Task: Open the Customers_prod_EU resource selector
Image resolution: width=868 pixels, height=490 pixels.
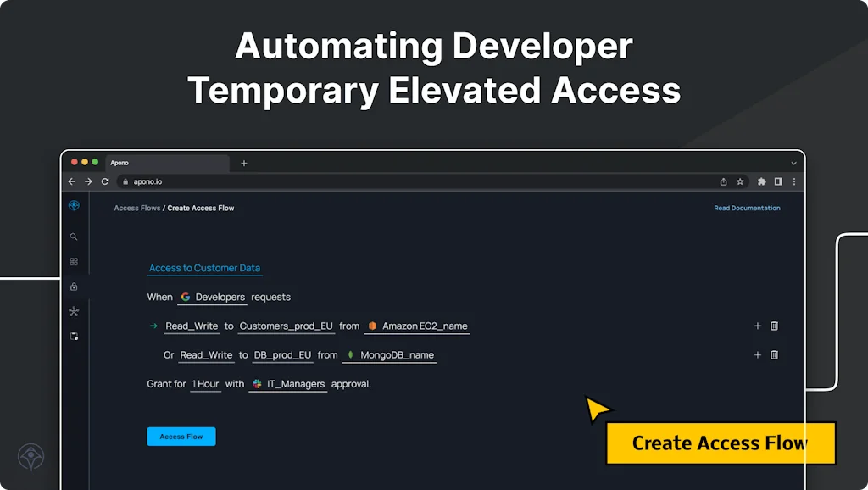Action: pyautogui.click(x=286, y=326)
